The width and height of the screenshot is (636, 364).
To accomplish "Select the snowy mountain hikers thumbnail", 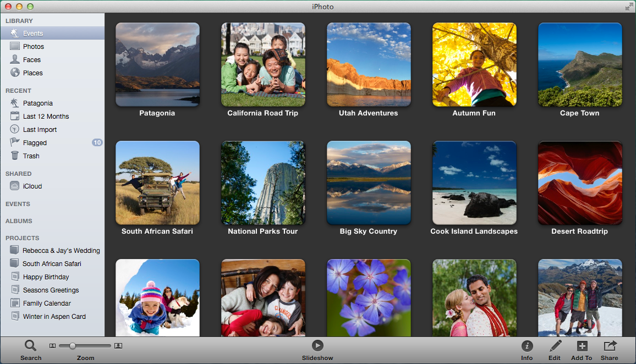I will (580, 298).
